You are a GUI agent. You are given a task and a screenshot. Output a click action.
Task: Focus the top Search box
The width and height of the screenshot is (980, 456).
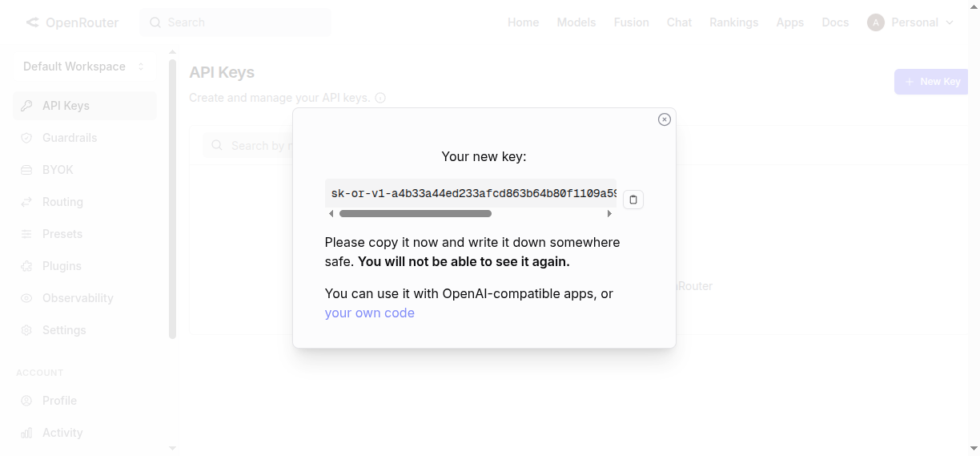[x=235, y=22]
